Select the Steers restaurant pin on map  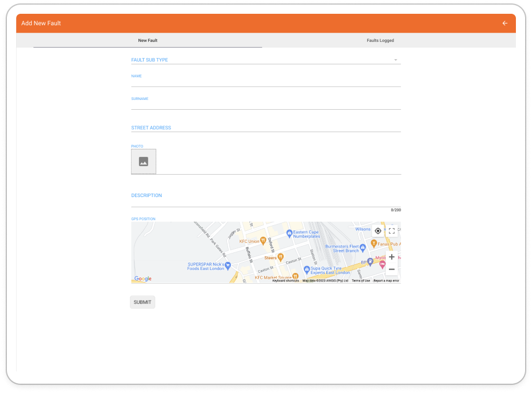tap(280, 257)
